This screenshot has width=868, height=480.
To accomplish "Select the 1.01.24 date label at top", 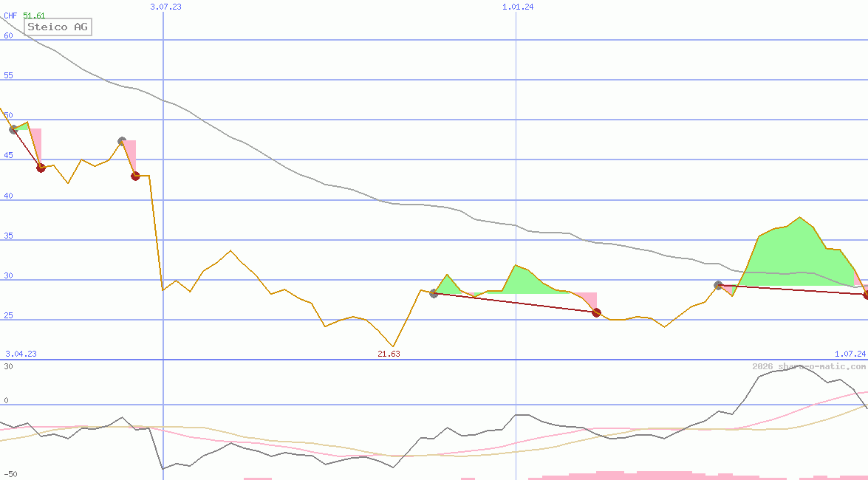I will coord(517,7).
